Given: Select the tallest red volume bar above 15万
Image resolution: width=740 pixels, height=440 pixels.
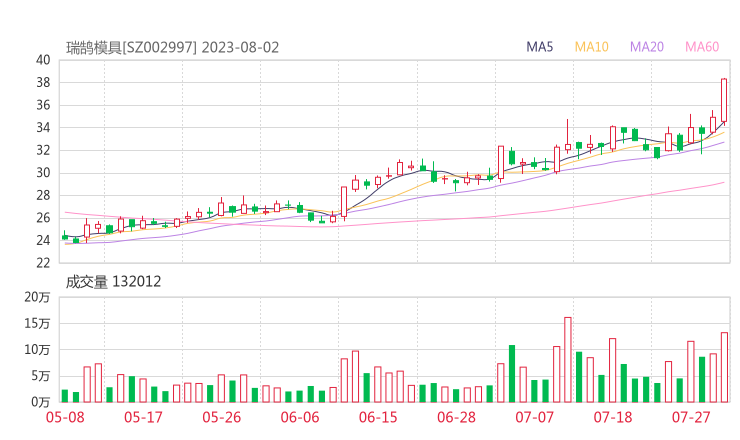Looking at the screenshot, I should pyautogui.click(x=568, y=360).
